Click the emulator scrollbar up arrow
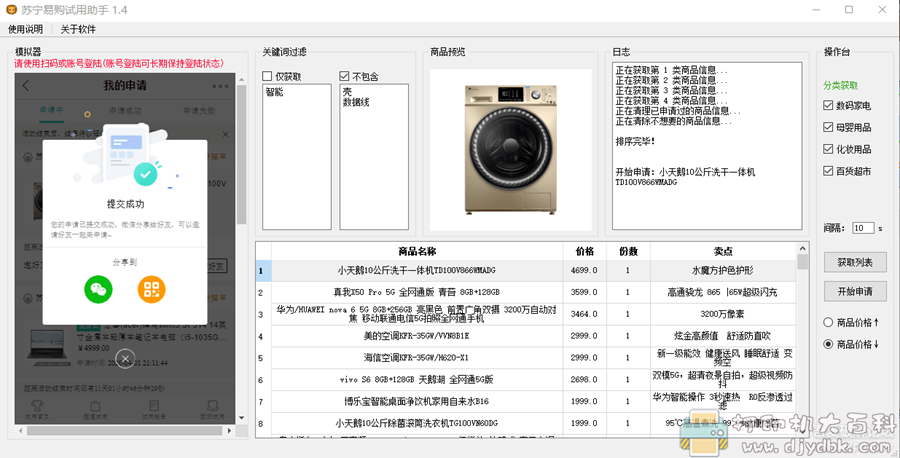Viewport: 900px width, 458px height. pos(242,79)
